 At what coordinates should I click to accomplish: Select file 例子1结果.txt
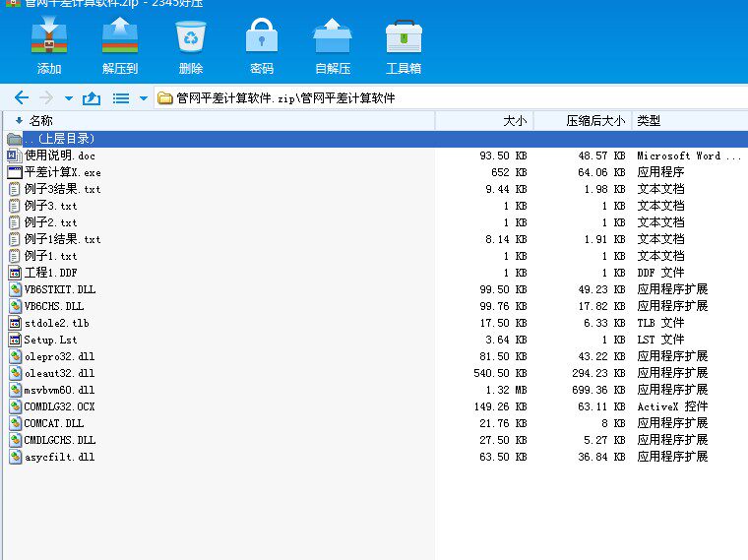[x=62, y=239]
